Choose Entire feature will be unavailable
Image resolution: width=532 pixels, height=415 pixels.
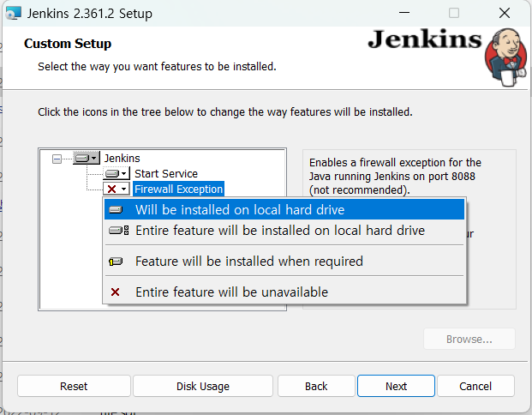click(284, 292)
